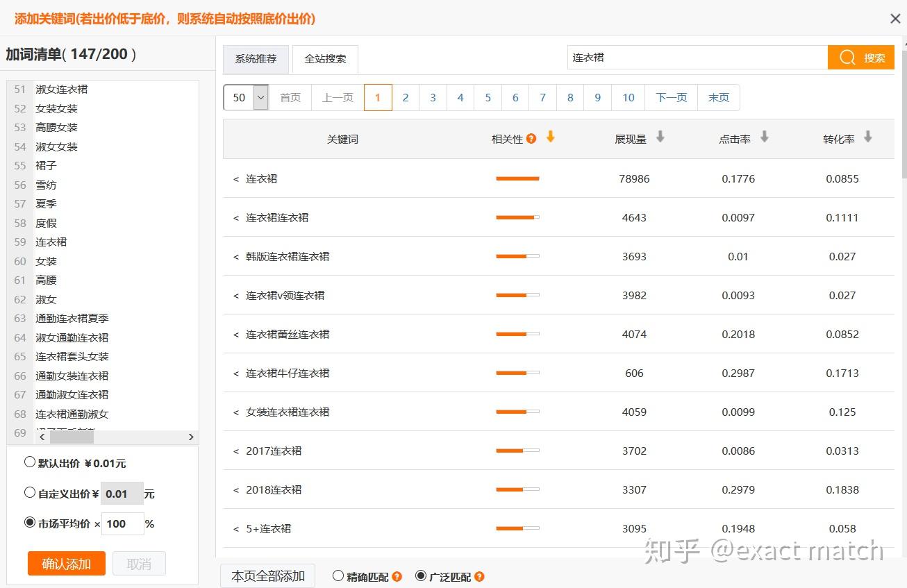
Task: Click relevance bar for 连衣裙 row
Action: [517, 179]
